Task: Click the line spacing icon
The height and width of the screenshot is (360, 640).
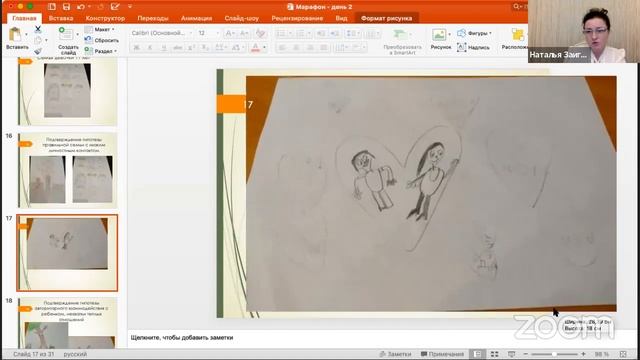Action: click(352, 33)
